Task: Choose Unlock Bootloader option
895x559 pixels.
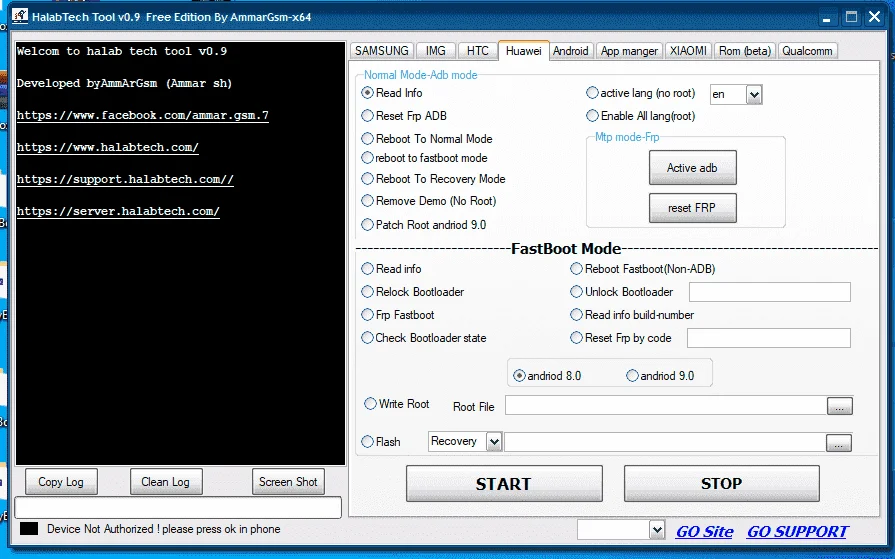Action: click(622, 292)
